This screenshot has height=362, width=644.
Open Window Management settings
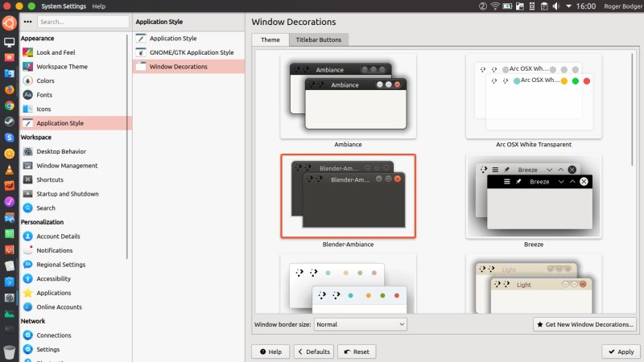pos(67,166)
